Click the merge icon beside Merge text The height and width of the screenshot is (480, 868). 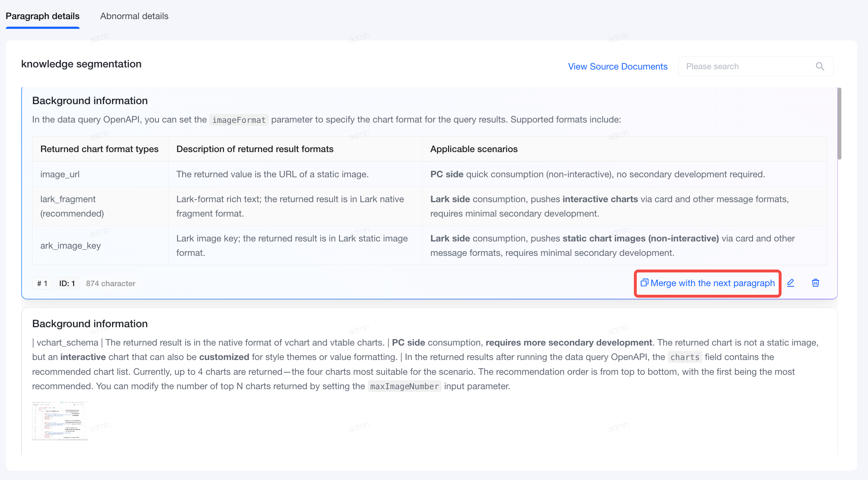(x=644, y=283)
